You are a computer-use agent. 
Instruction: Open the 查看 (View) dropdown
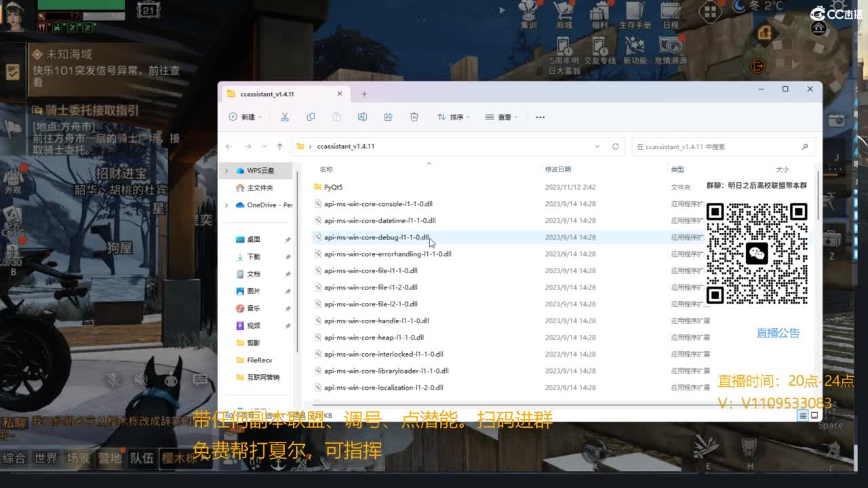click(x=501, y=117)
